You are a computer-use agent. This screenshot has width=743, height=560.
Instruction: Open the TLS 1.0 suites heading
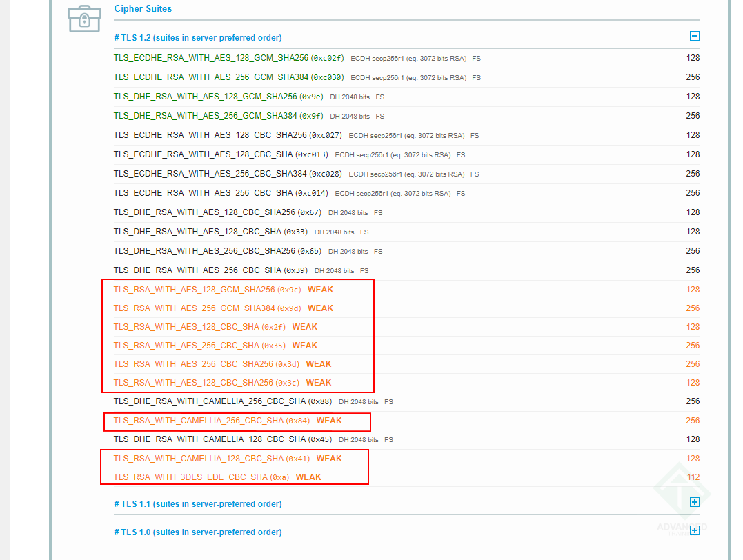tap(197, 532)
